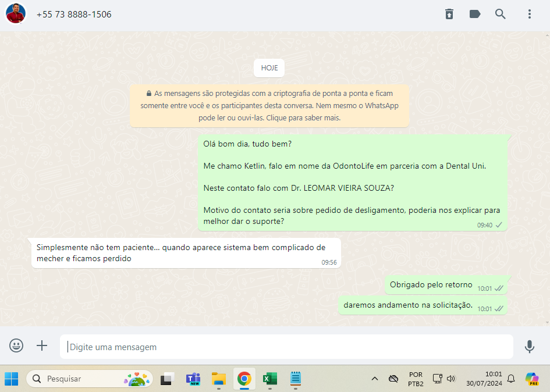550x392 pixels.
Task: Click the label tag icon in header
Action: (x=475, y=14)
